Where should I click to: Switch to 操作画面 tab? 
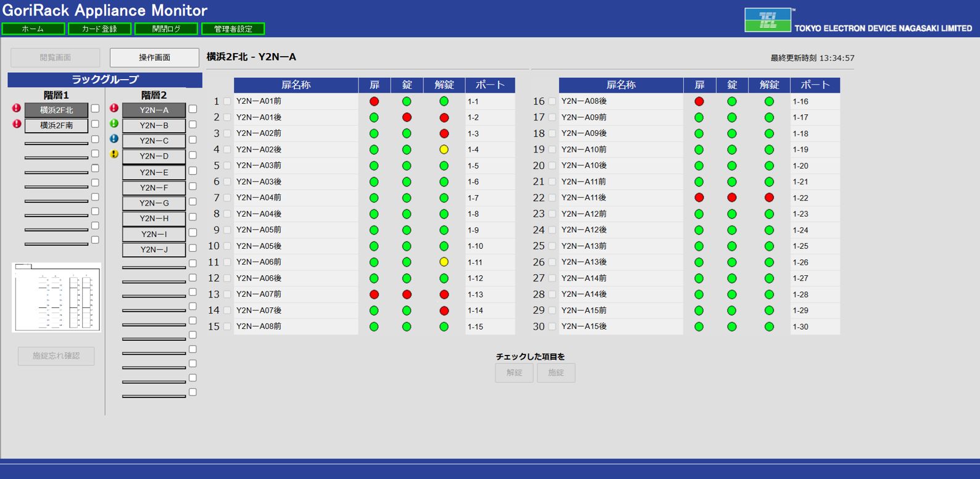point(154,57)
